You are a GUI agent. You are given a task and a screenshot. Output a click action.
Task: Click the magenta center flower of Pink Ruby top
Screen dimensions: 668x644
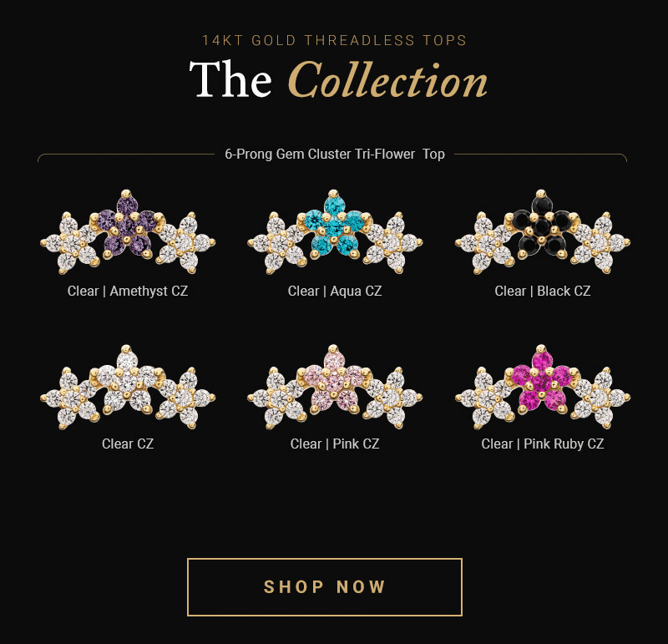pyautogui.click(x=541, y=382)
